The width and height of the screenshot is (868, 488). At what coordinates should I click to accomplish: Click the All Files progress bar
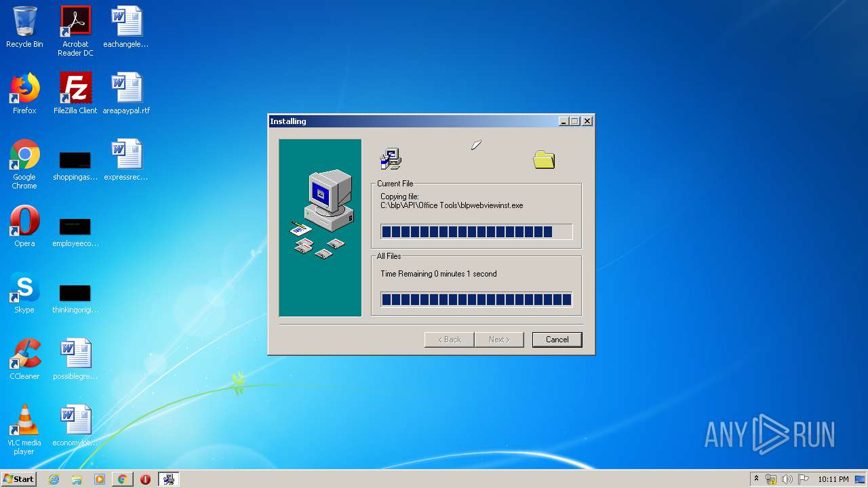(x=477, y=300)
